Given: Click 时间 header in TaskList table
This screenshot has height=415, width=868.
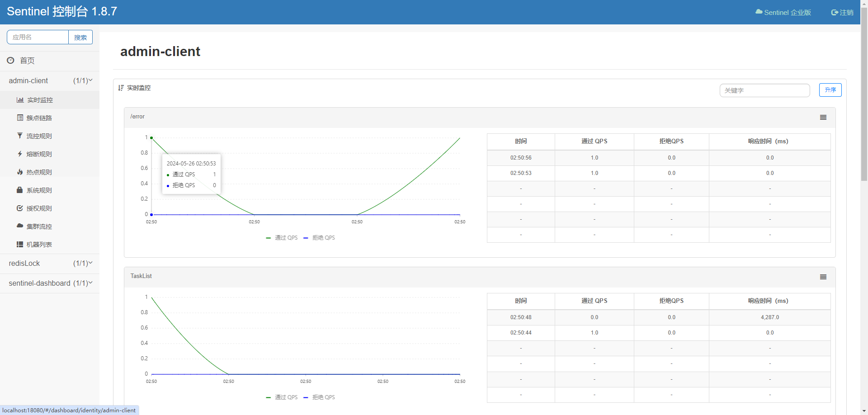Looking at the screenshot, I should click(x=521, y=301).
